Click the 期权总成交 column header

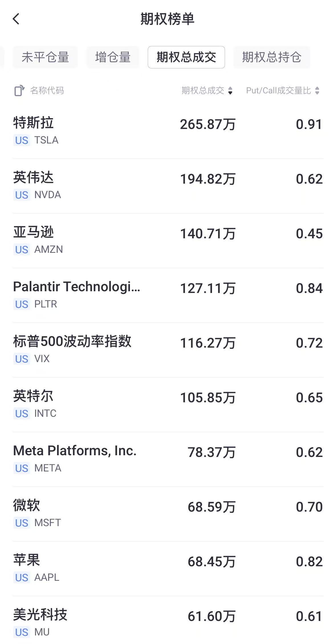[x=203, y=91]
